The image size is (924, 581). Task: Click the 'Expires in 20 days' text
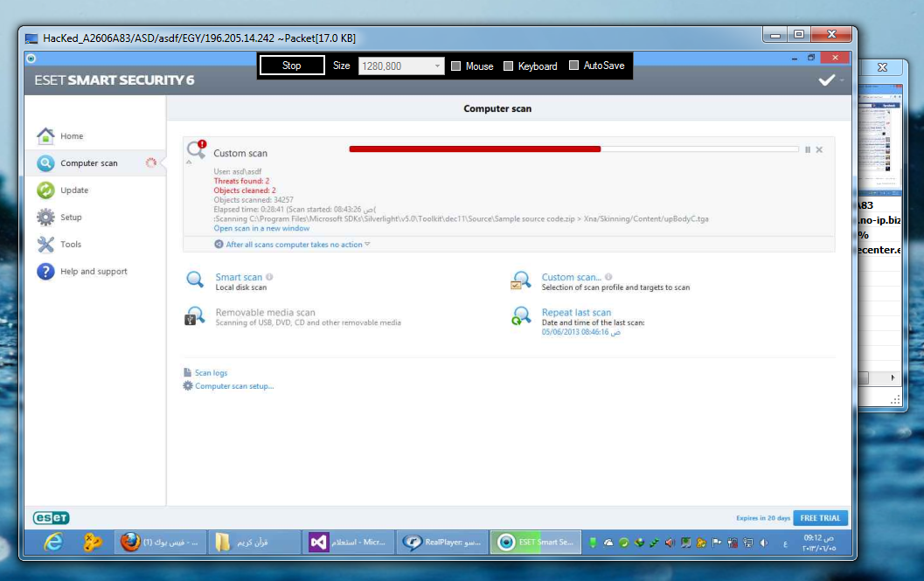763,519
